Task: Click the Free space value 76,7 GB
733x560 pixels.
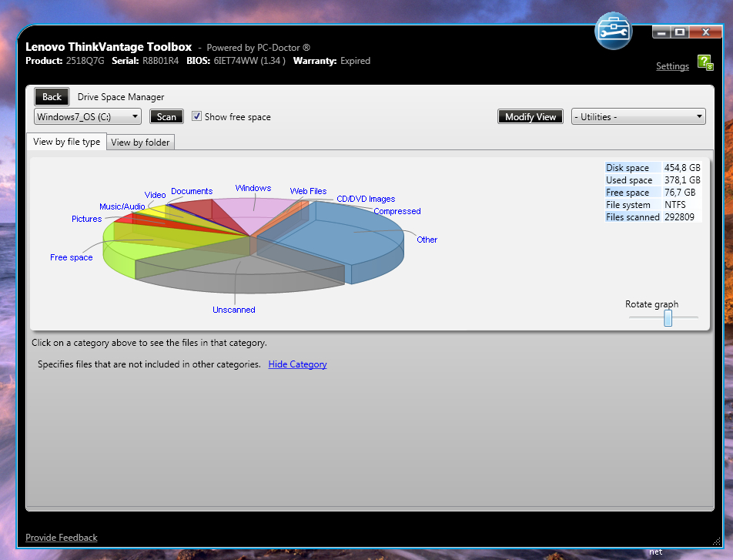Action: pyautogui.click(x=680, y=193)
